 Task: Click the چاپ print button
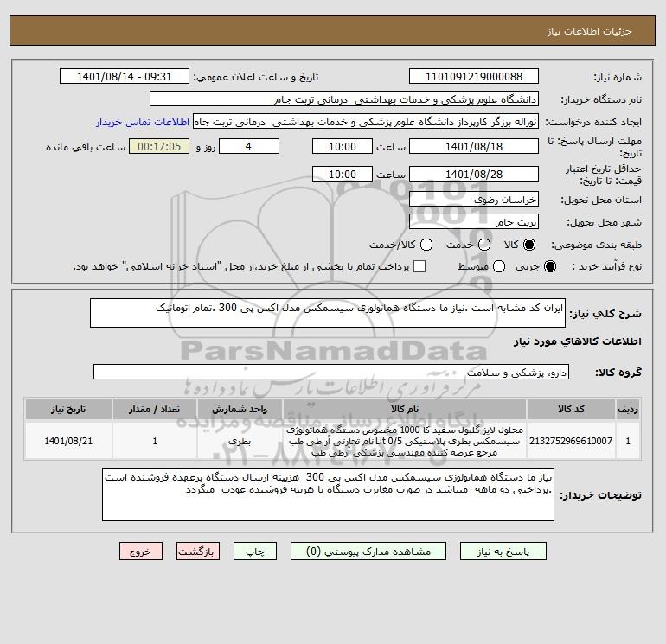point(255,551)
